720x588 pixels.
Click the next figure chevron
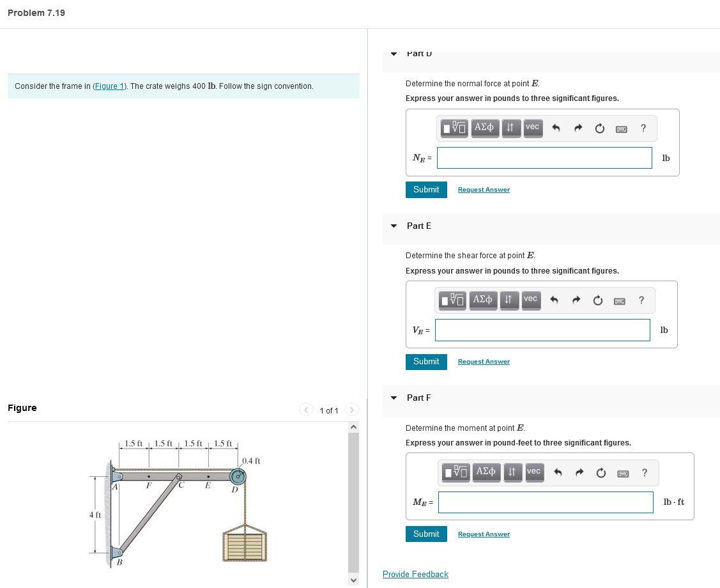[x=352, y=410]
